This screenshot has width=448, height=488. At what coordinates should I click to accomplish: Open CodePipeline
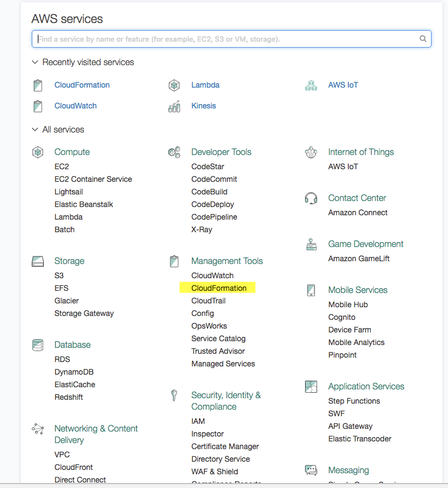pos(214,217)
